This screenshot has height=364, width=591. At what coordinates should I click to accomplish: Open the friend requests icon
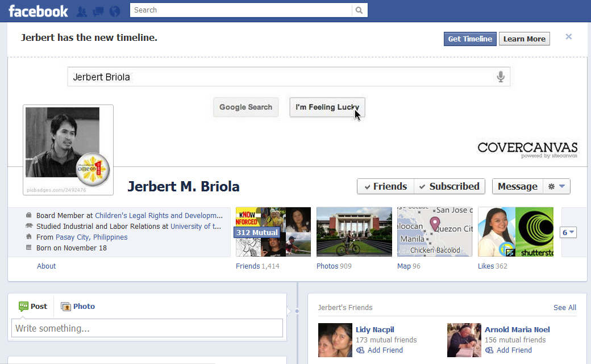82,11
